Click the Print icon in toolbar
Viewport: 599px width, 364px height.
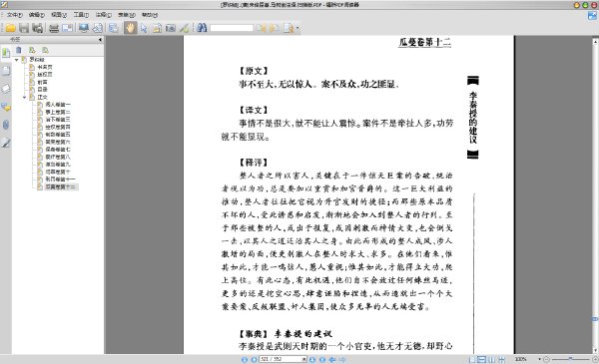pos(54,28)
